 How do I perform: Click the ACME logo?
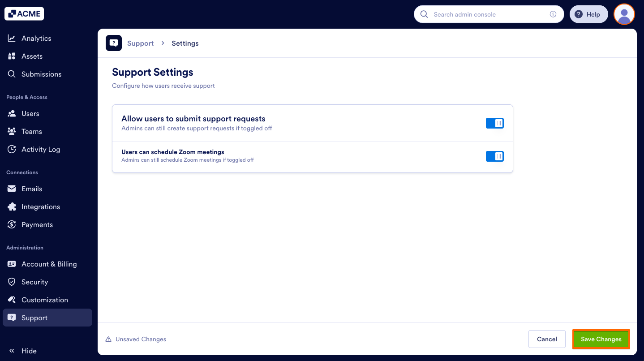click(x=24, y=14)
